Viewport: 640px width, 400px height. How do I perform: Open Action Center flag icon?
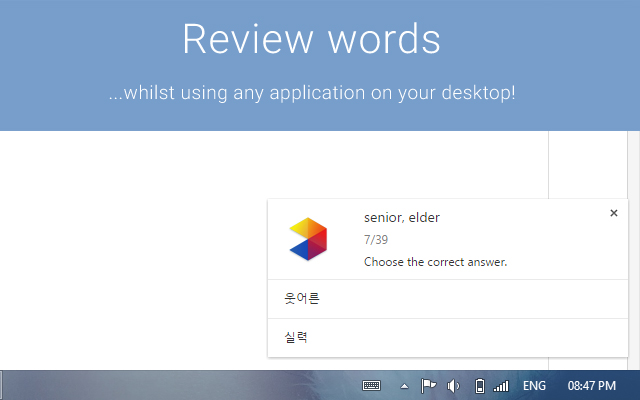428,386
